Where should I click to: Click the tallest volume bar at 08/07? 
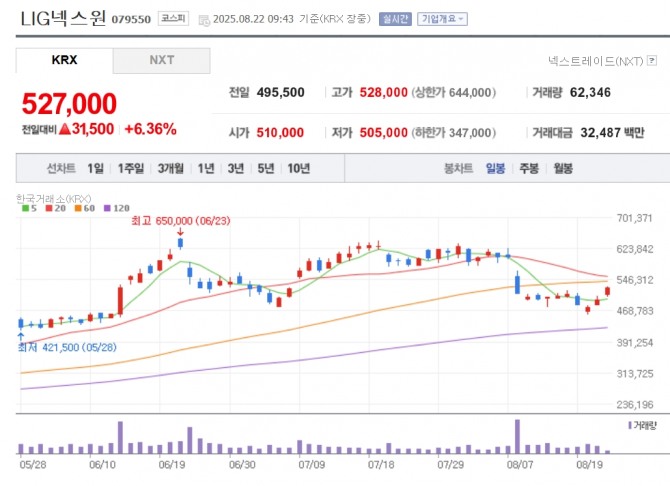click(x=517, y=436)
